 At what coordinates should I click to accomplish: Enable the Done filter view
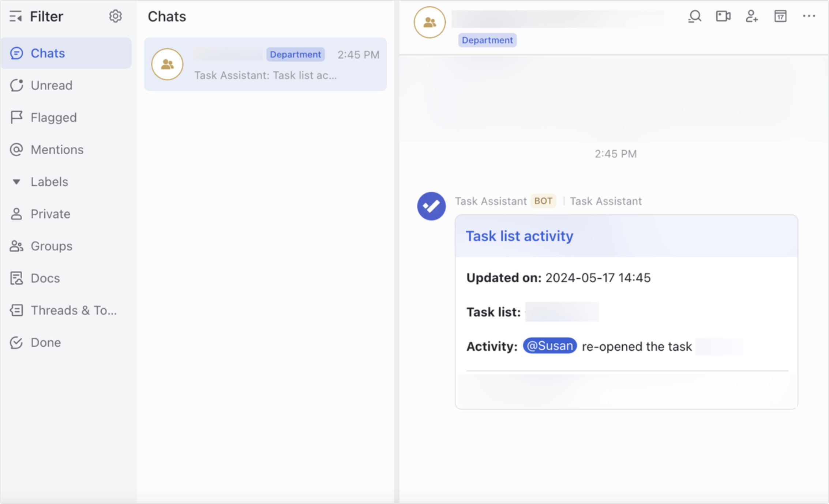point(16,342)
